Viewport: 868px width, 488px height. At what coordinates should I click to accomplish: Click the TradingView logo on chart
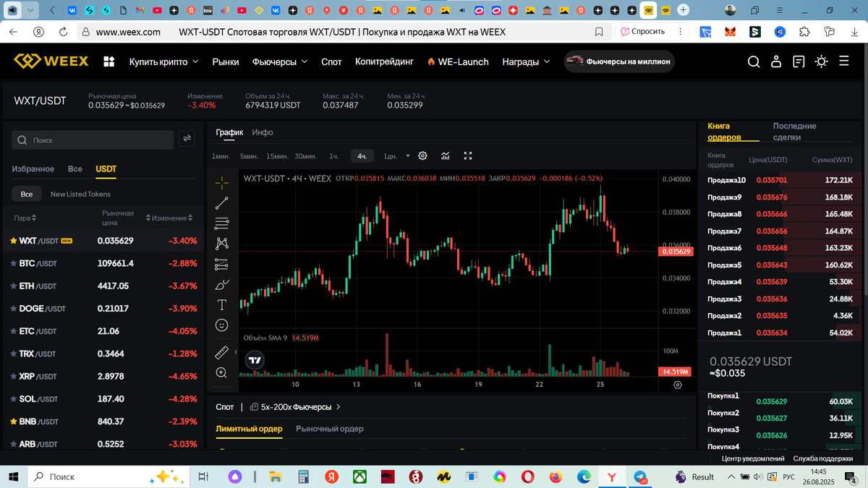pyautogui.click(x=255, y=359)
